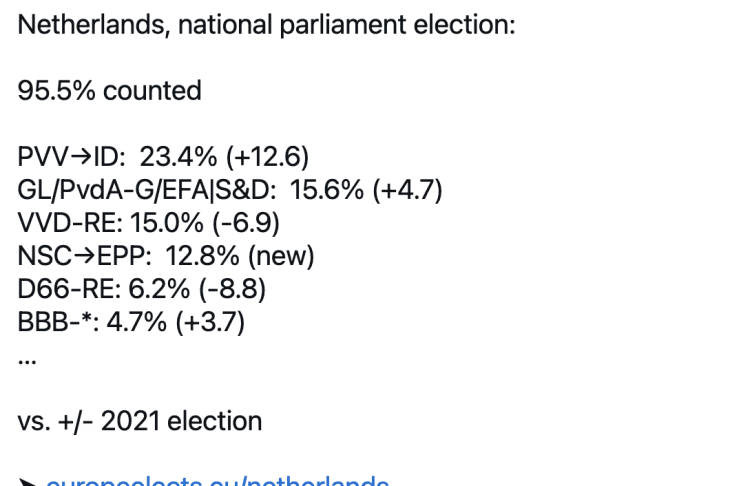Click the (+12.6) change for PVV
Screen dimensions: 741x486
(267, 156)
